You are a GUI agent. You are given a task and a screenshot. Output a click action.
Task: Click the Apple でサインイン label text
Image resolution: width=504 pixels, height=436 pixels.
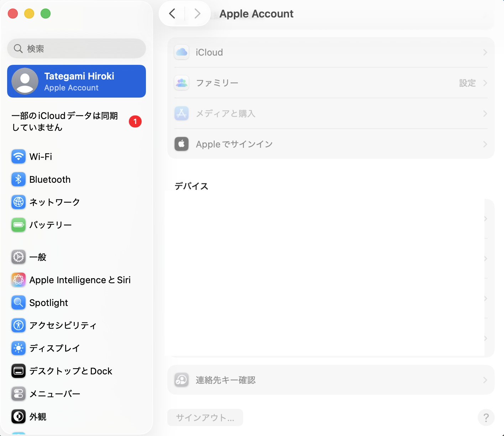(x=234, y=144)
